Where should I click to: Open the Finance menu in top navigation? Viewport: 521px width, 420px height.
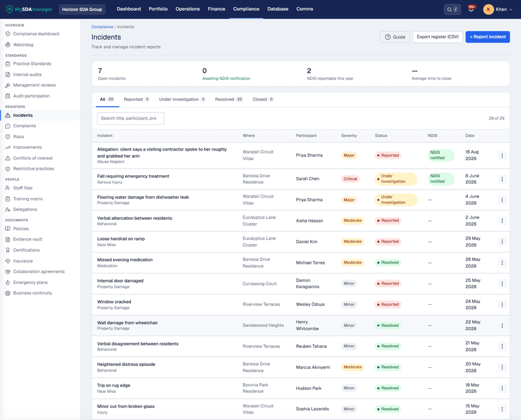[216, 9]
